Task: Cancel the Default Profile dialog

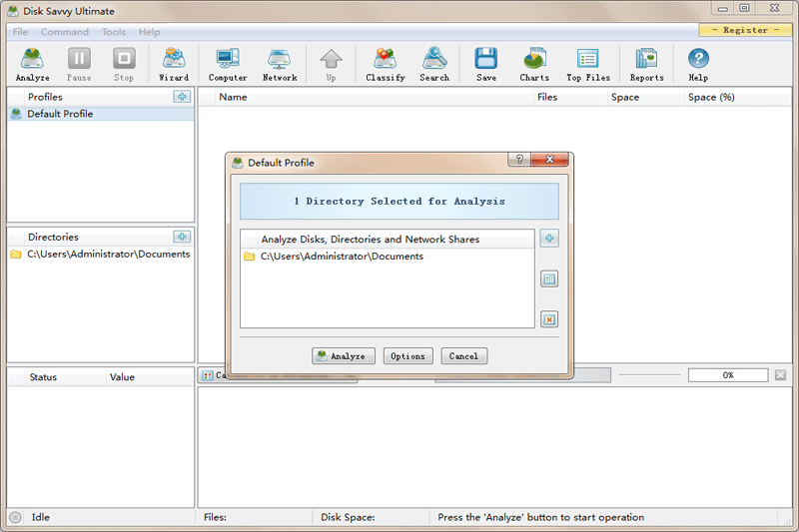Action: pos(463,356)
